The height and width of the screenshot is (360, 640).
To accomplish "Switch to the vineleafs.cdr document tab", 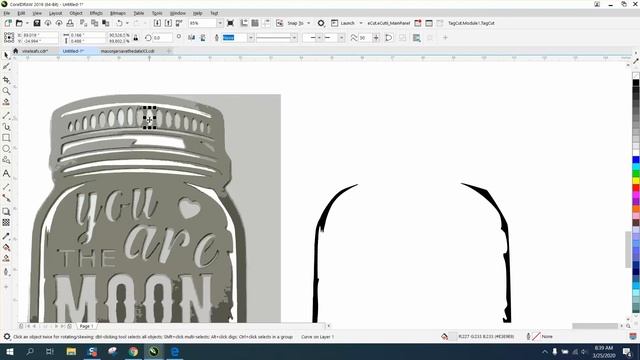I will (x=35, y=51).
